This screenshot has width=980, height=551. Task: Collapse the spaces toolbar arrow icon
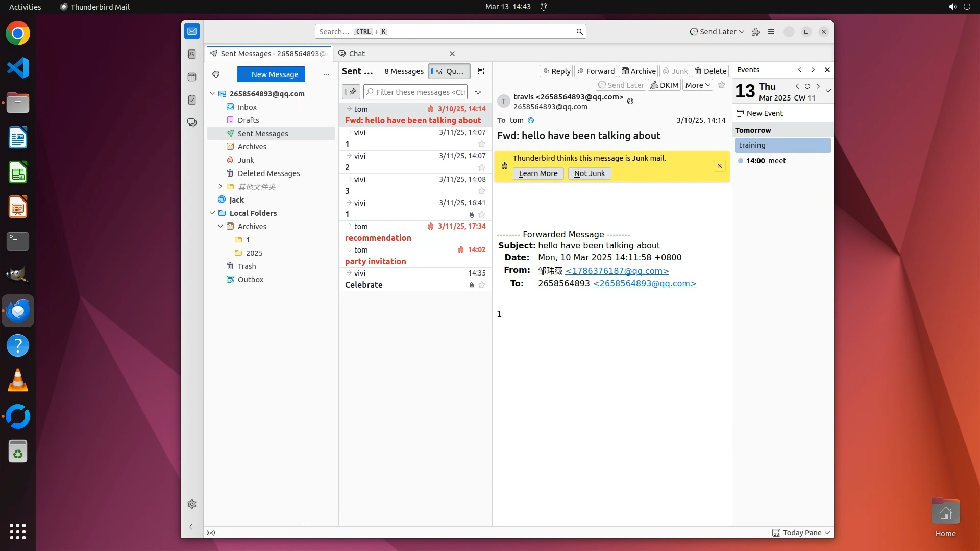click(192, 527)
